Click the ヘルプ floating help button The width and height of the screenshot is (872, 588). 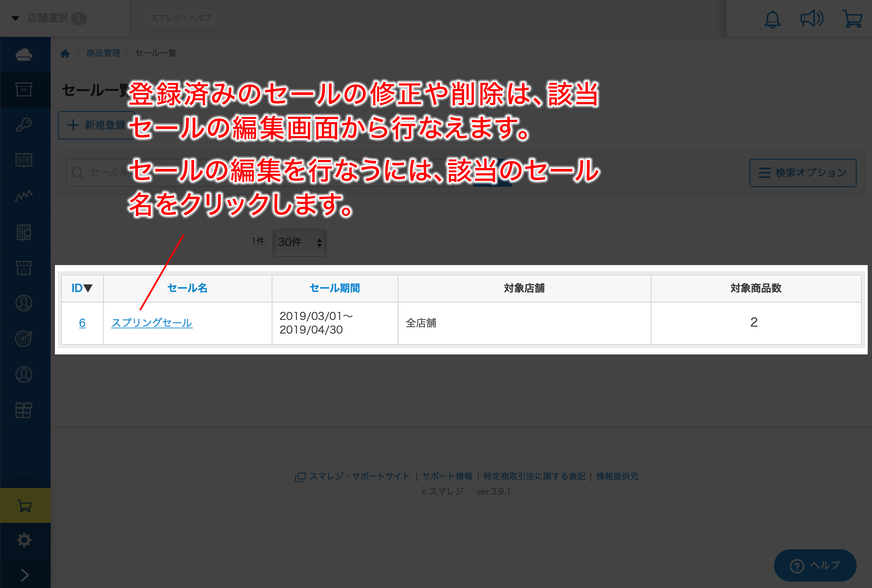815,565
